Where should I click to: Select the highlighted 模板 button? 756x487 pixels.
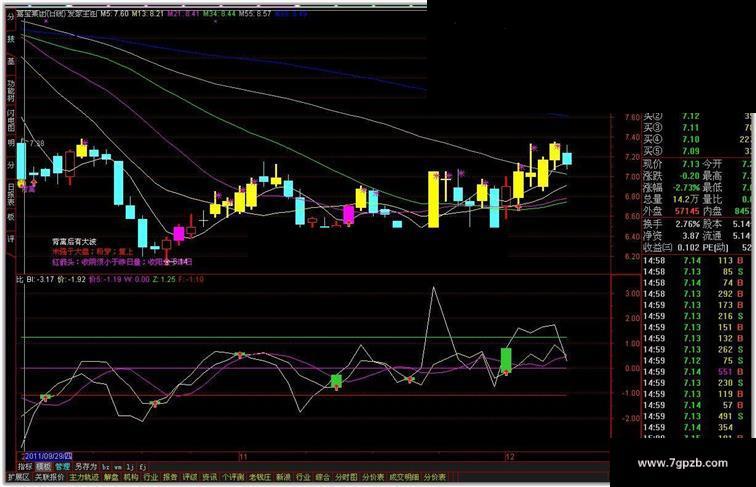43,467
